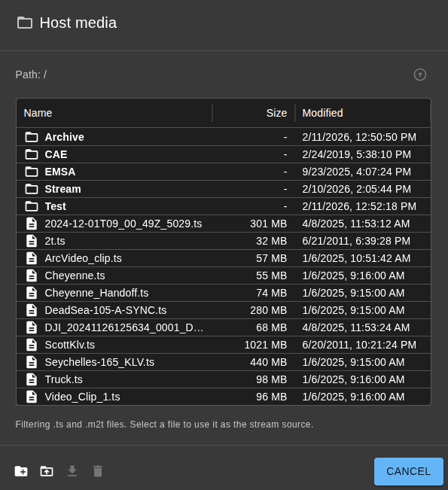Viewport: 448px width, 490px height.
Task: Sort by the Modified column header
Action: (322, 113)
